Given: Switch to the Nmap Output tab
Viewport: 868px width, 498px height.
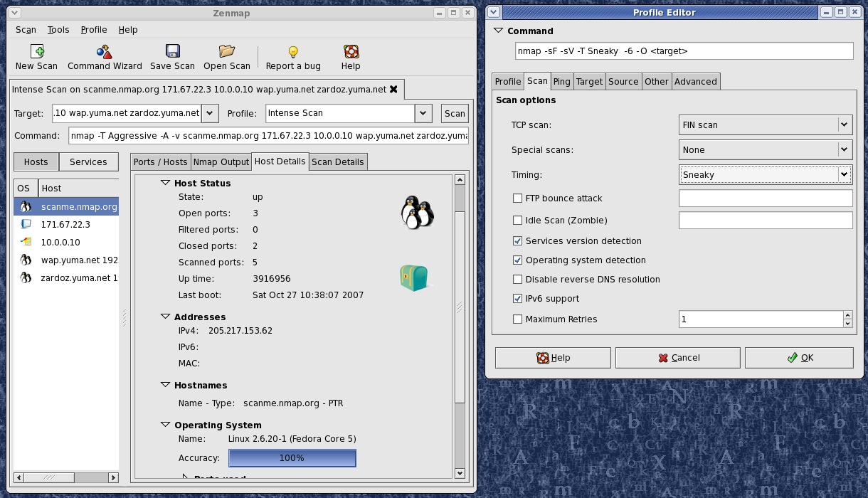Looking at the screenshot, I should tap(221, 161).
